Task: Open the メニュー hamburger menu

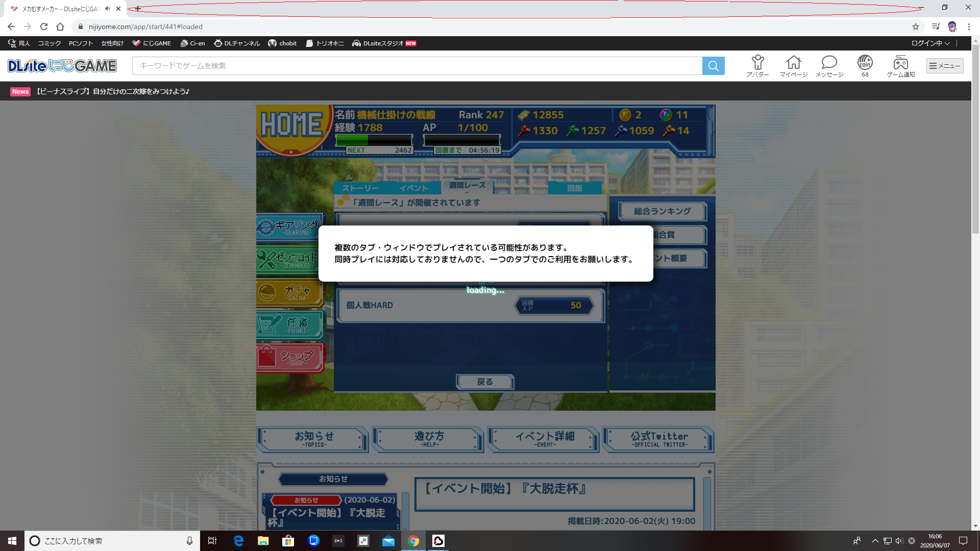Action: pos(945,66)
